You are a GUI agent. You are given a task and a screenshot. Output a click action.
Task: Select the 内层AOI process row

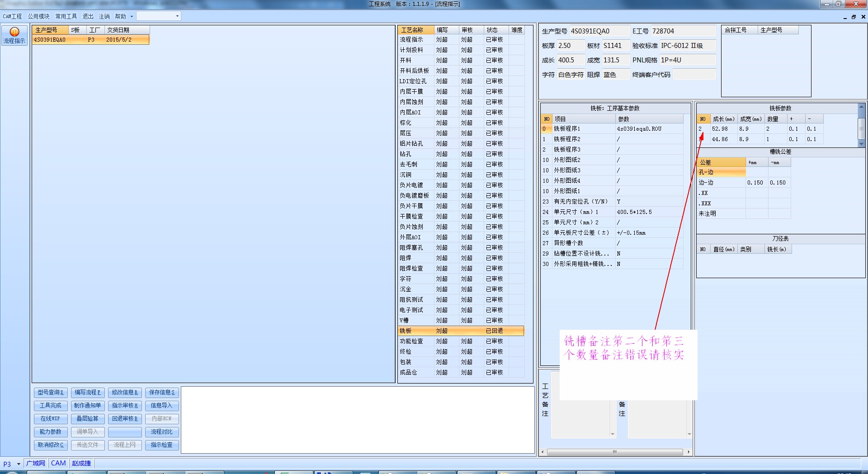click(x=461, y=113)
